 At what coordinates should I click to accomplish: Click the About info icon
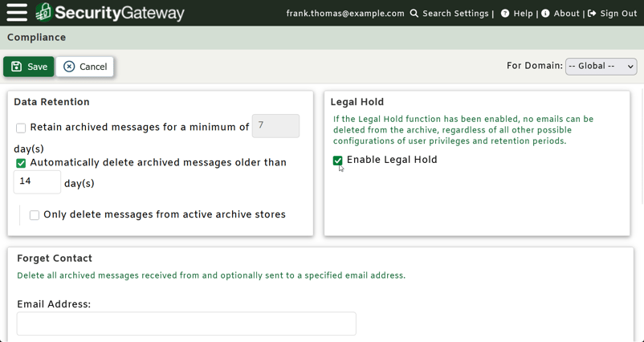(545, 14)
